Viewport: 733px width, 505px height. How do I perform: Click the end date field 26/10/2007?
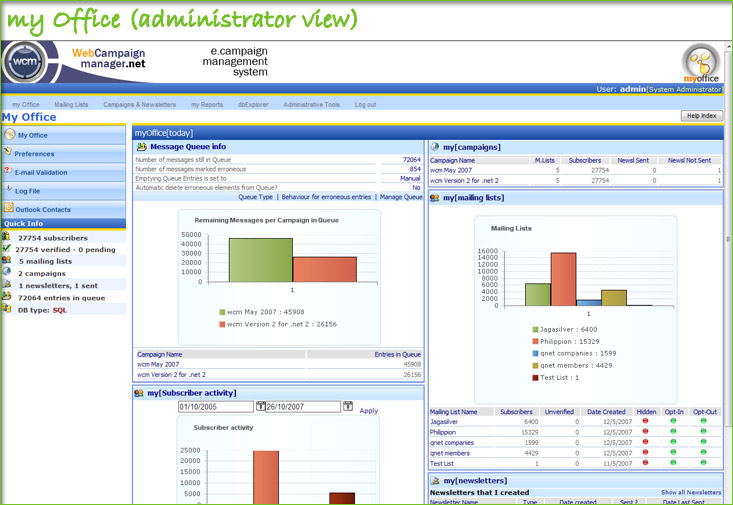pyautogui.click(x=303, y=407)
